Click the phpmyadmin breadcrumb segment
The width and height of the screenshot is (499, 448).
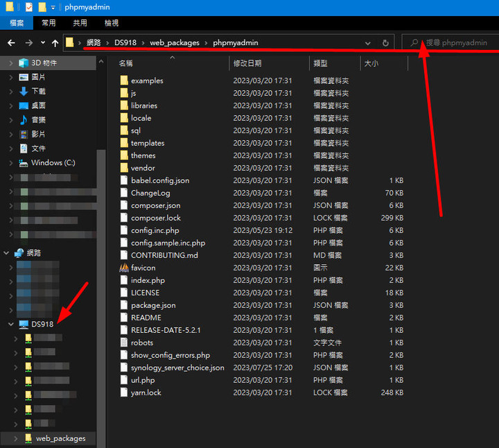coord(236,43)
